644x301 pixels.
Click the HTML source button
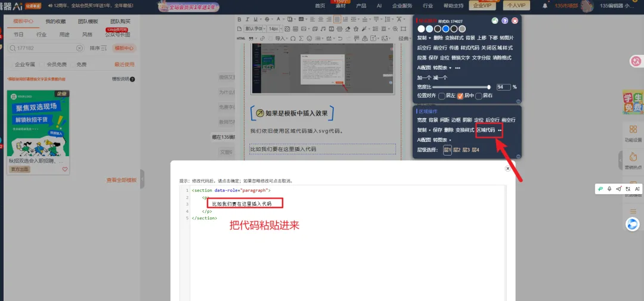pyautogui.click(x=241, y=38)
